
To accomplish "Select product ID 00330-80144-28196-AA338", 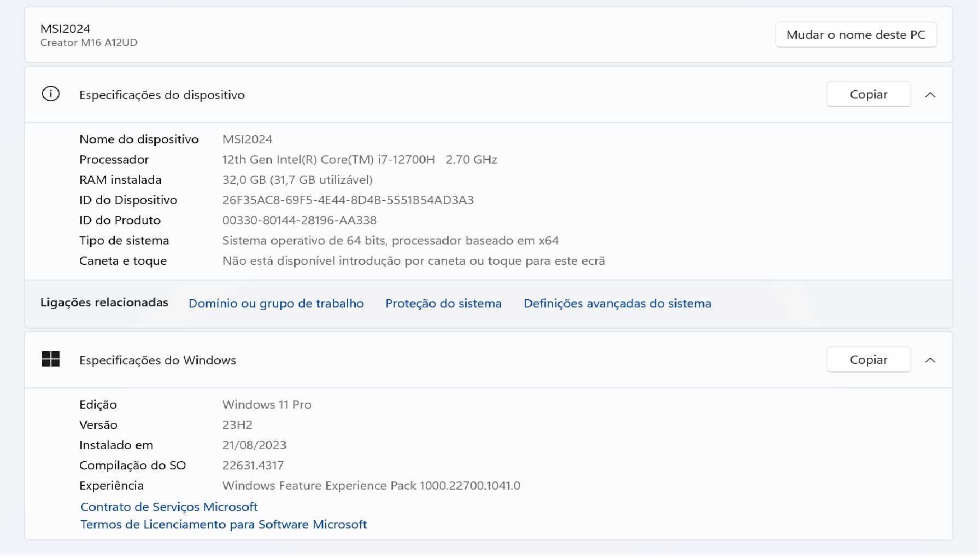I will click(300, 220).
